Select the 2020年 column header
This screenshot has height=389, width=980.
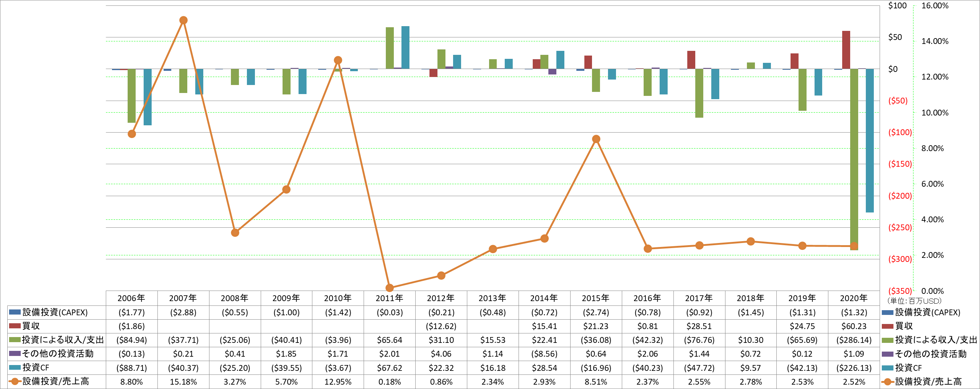click(x=854, y=298)
